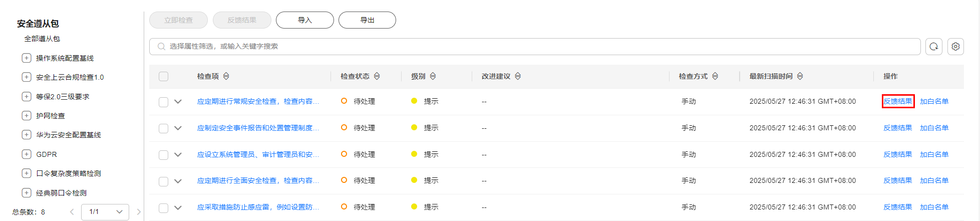This screenshot has width=980, height=221.
Task: Go to next page arrow
Action: tap(139, 212)
